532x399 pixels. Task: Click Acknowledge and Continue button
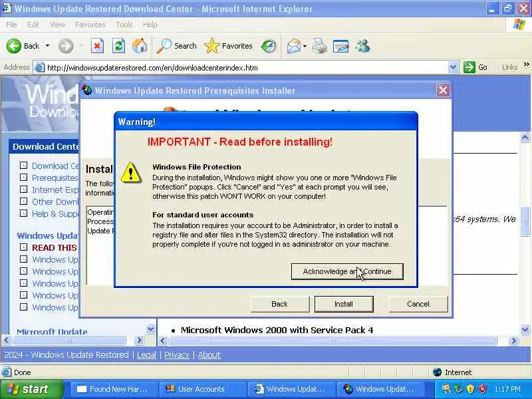pos(347,271)
